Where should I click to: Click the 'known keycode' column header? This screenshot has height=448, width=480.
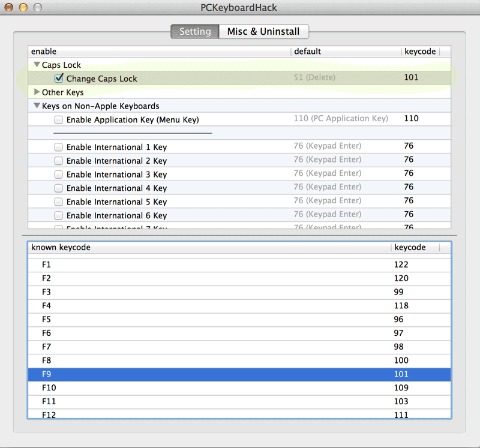tap(209, 247)
